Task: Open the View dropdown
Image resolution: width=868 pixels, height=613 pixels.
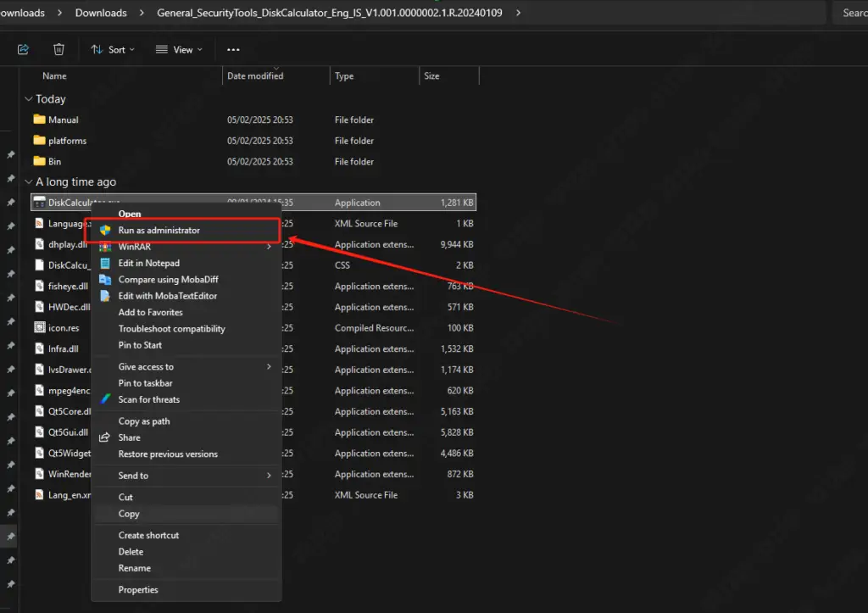Action: tap(178, 49)
